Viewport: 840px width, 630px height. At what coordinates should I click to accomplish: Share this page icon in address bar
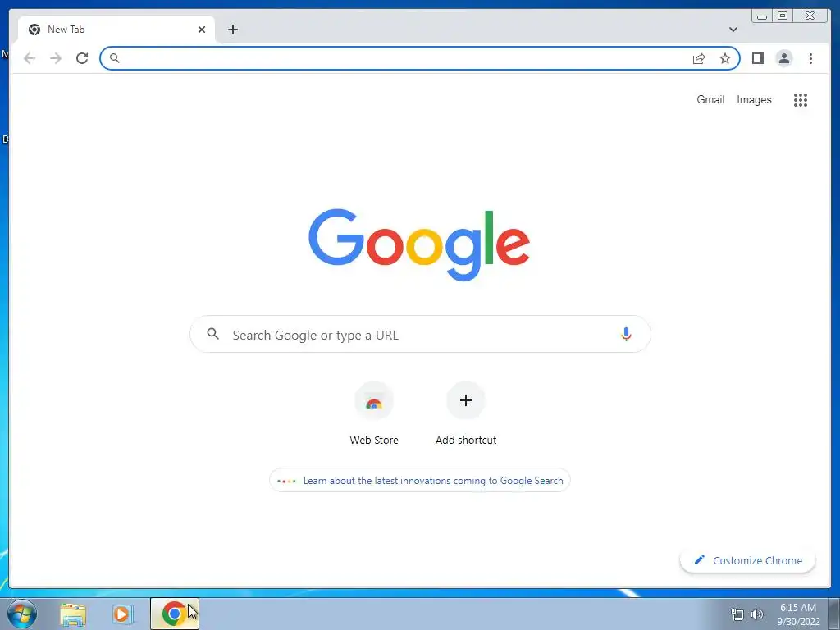(699, 58)
